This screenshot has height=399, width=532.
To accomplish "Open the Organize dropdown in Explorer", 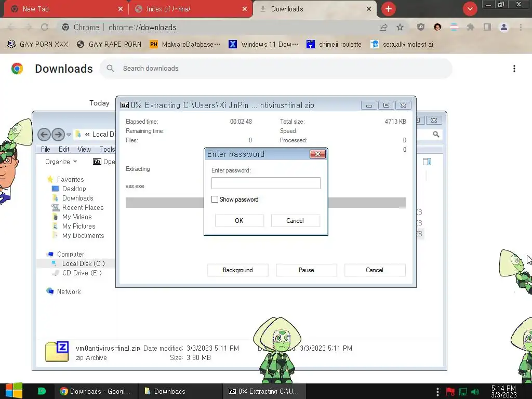I will coord(61,162).
